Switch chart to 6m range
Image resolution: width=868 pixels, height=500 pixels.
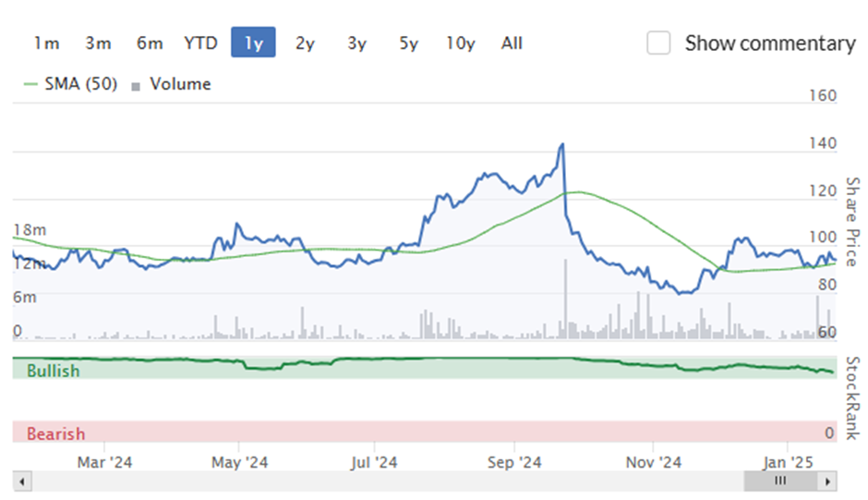point(150,43)
